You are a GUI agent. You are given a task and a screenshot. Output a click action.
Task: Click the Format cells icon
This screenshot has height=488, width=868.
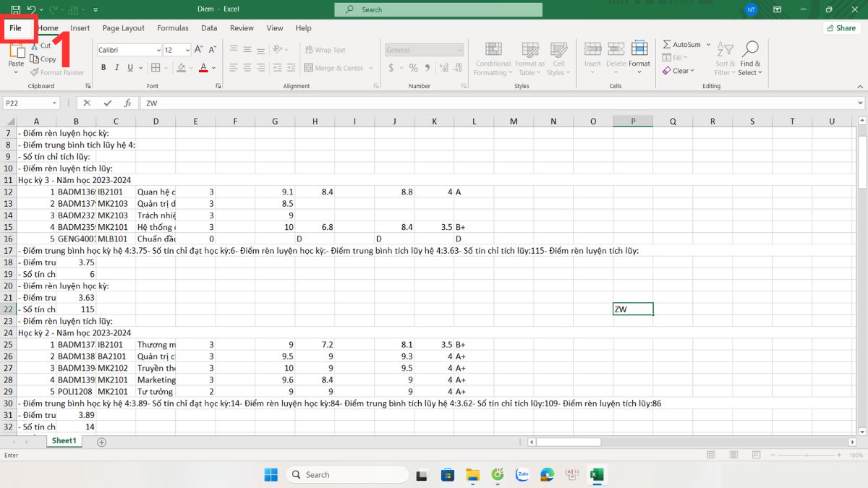[x=639, y=50]
